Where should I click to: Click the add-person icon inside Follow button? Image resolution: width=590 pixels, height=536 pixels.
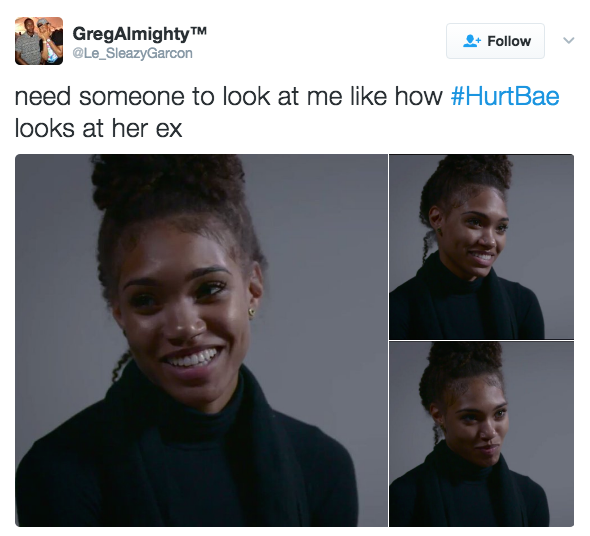471,41
